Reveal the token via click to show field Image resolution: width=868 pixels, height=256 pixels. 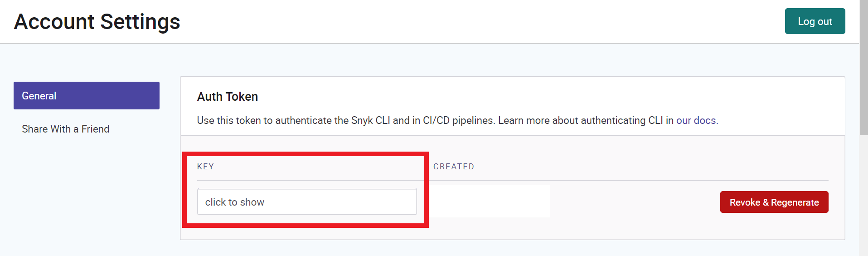[x=307, y=202]
